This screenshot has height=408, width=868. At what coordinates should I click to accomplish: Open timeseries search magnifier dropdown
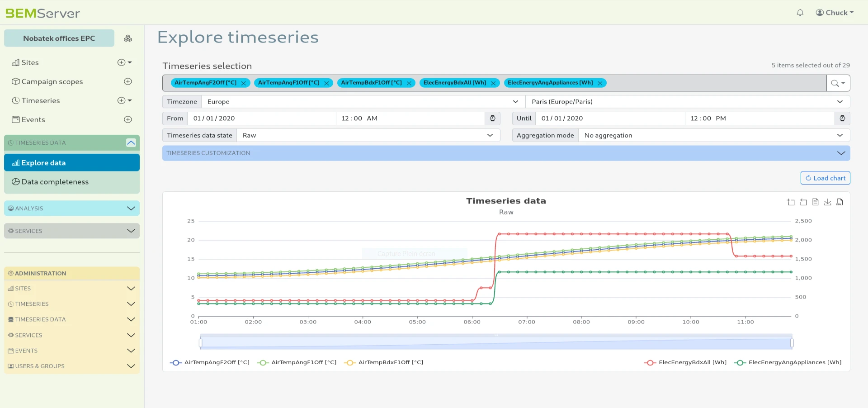point(838,83)
